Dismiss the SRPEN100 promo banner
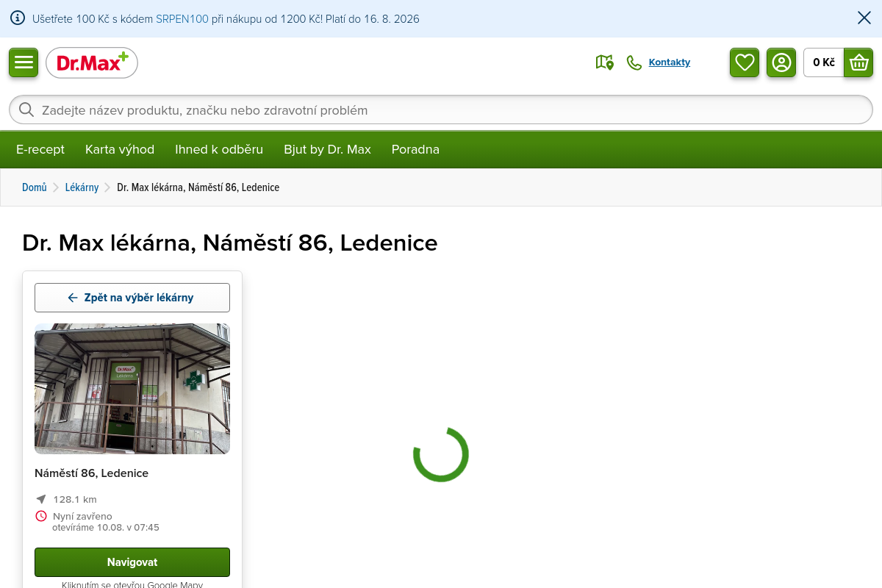 [x=864, y=18]
